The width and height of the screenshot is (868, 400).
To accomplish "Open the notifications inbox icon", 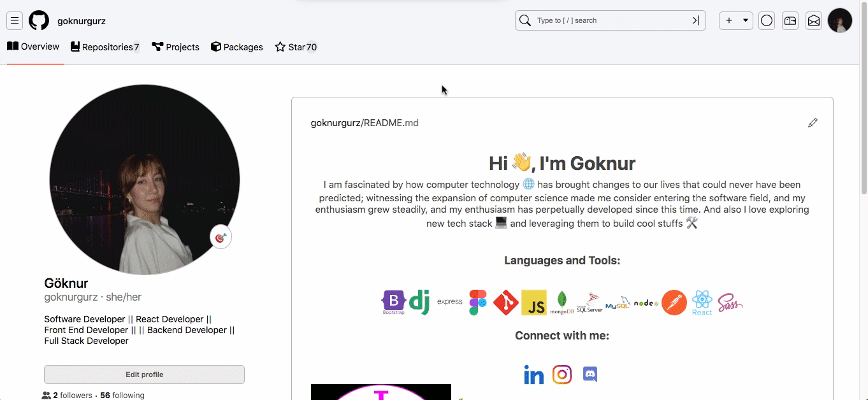I will (814, 20).
